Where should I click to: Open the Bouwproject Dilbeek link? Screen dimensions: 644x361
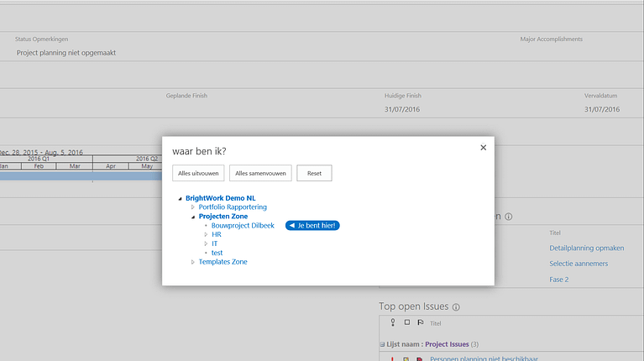click(x=243, y=226)
